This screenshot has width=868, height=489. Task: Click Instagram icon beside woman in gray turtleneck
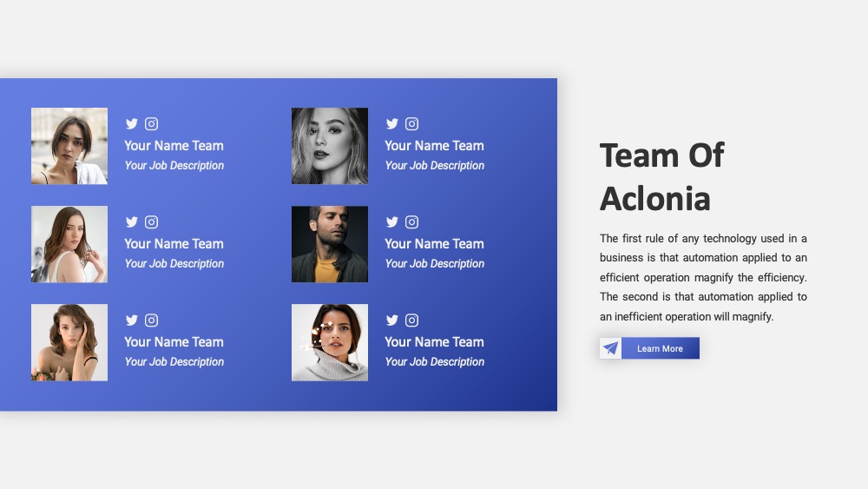pos(411,320)
